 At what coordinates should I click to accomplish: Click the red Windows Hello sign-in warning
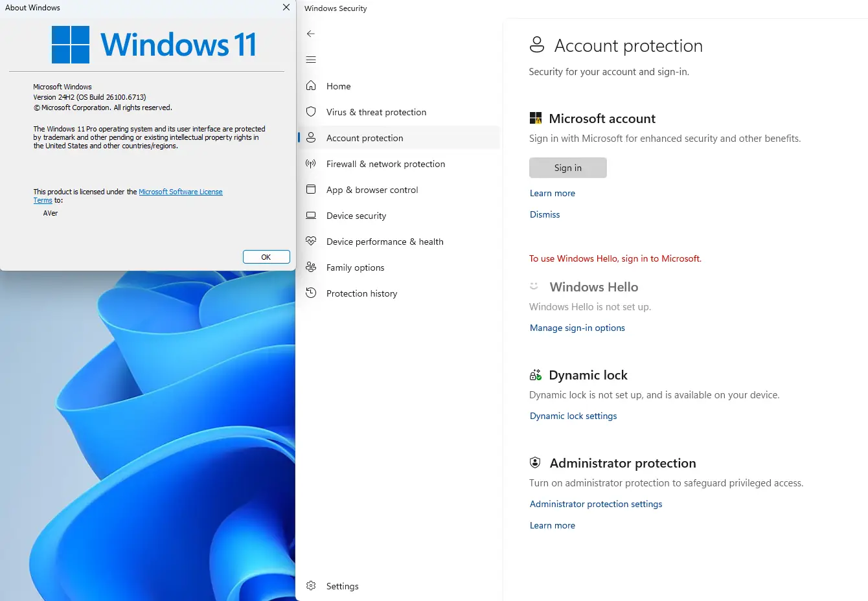click(615, 258)
